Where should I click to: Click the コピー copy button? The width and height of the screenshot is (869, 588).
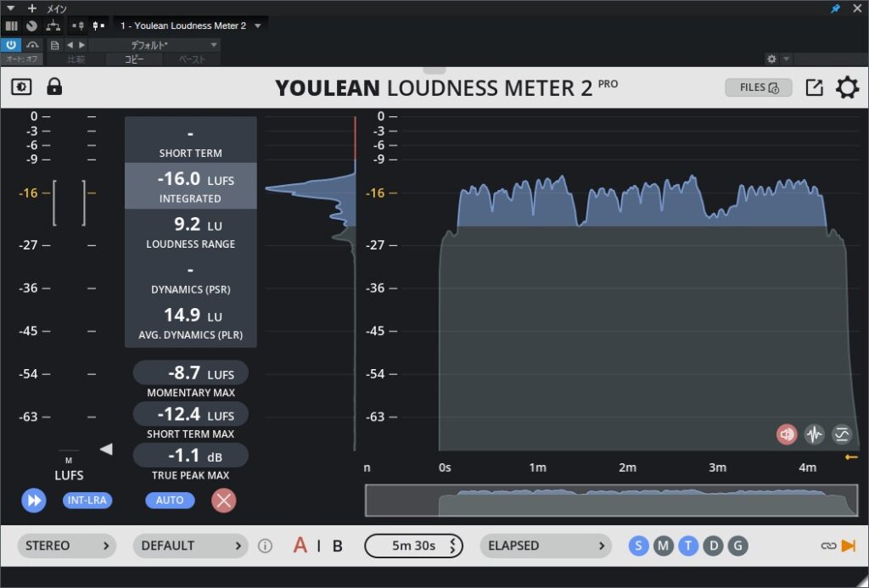(x=133, y=59)
